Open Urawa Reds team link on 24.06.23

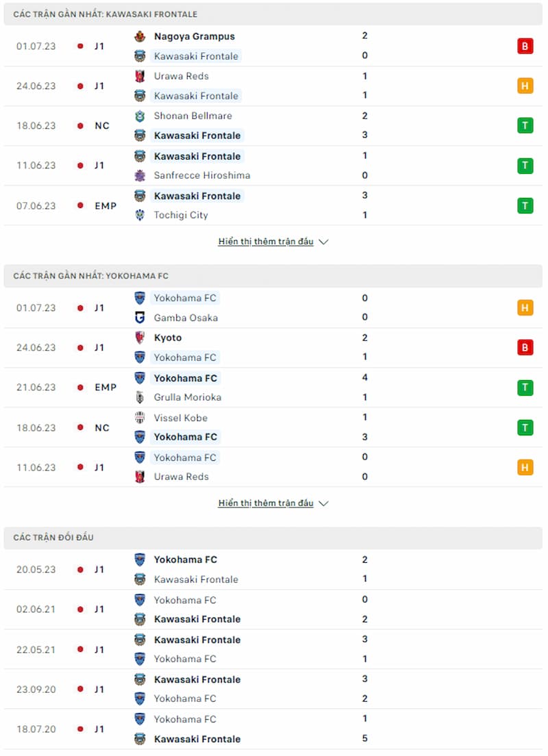click(x=182, y=76)
